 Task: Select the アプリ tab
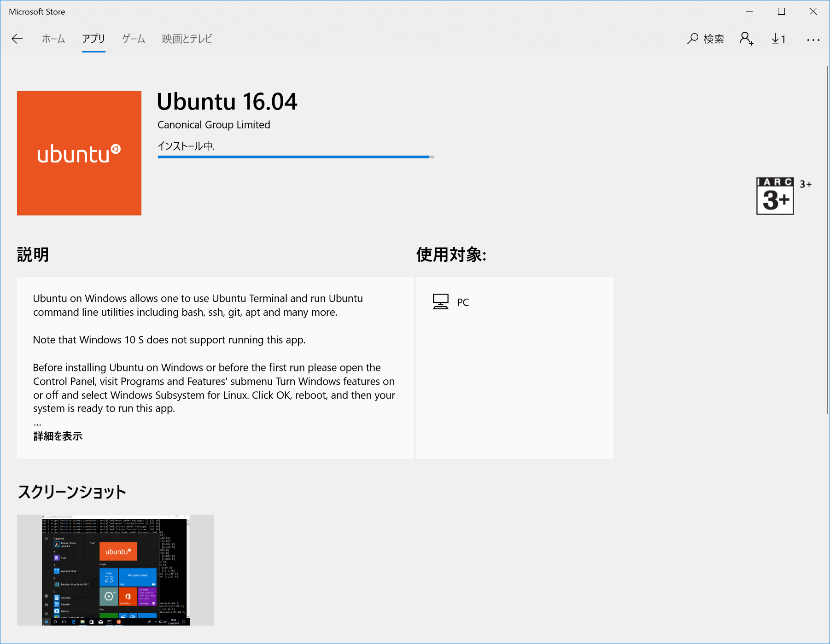point(94,39)
